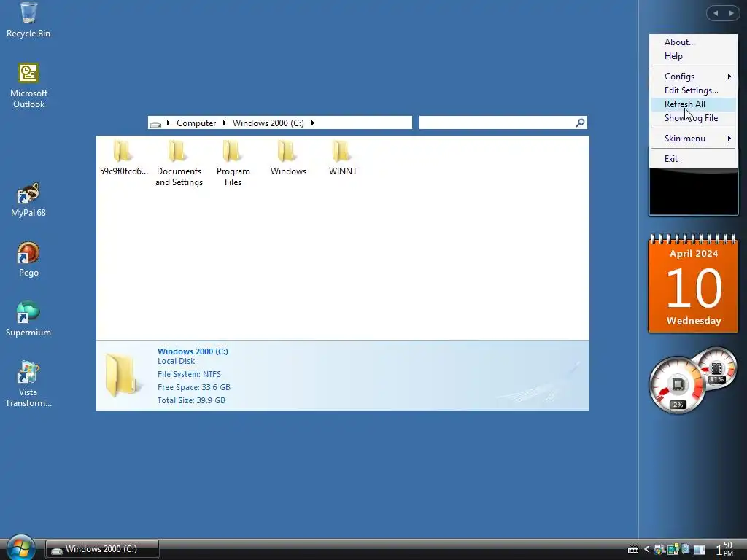Click the Free Space: 33.6 GB text
Image resolution: width=747 pixels, height=560 pixels.
tap(194, 387)
